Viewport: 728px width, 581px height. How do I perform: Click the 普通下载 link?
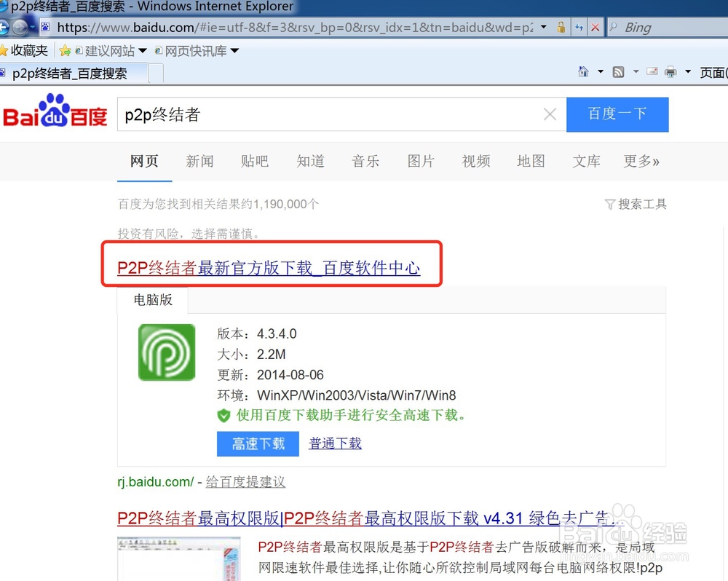335,443
